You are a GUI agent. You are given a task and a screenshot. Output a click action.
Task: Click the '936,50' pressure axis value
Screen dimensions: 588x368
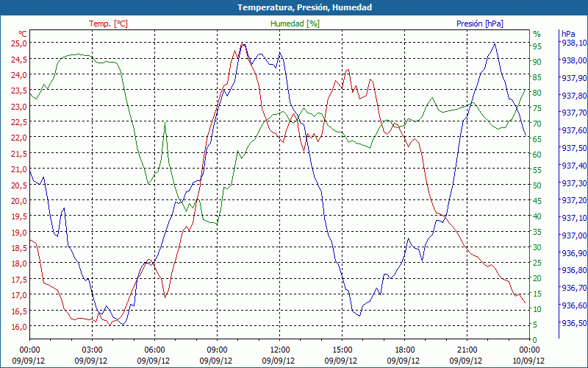click(575, 323)
